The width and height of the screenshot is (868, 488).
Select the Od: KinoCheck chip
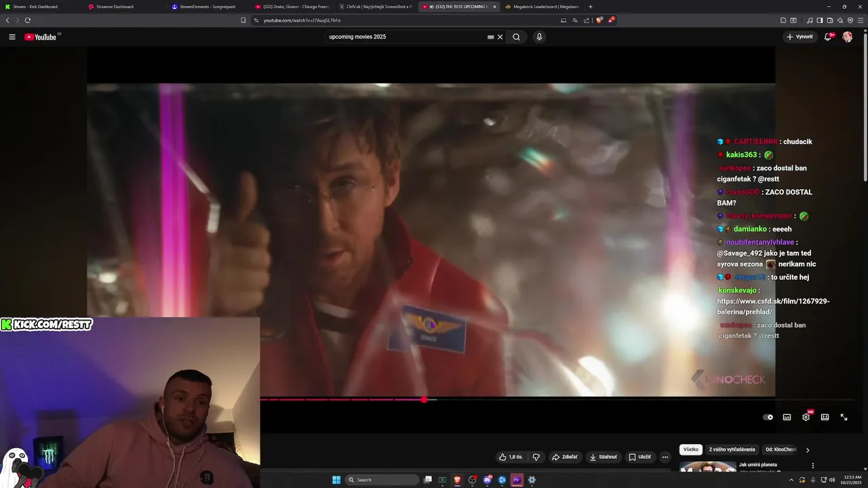pos(781,449)
